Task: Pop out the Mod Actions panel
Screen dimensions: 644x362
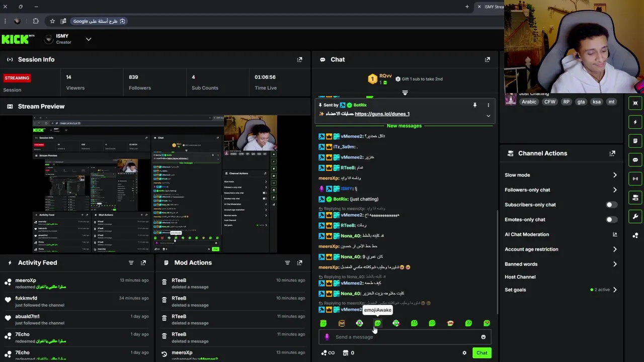Action: 299,262
